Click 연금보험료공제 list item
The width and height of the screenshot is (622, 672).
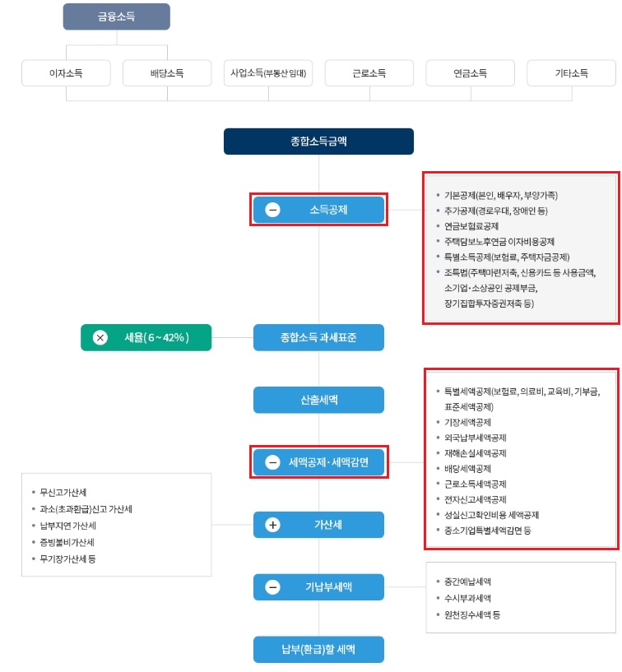click(x=471, y=226)
